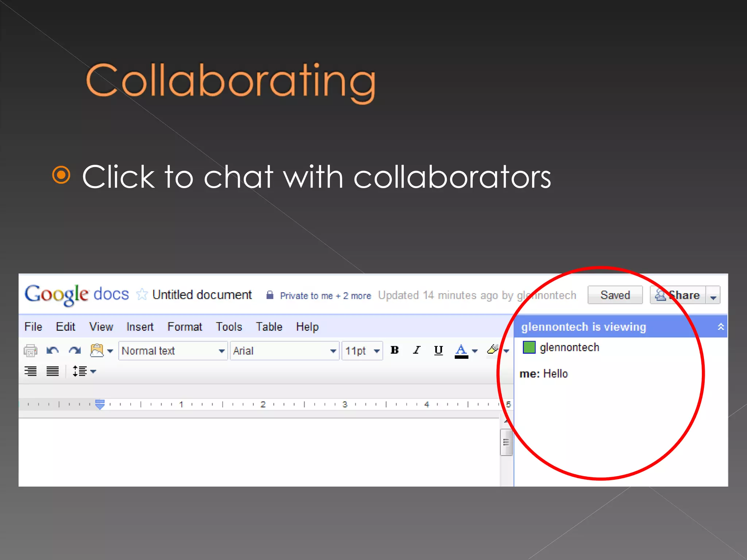747x560 pixels.
Task: Open the text color dropdown arrow
Action: click(475, 351)
